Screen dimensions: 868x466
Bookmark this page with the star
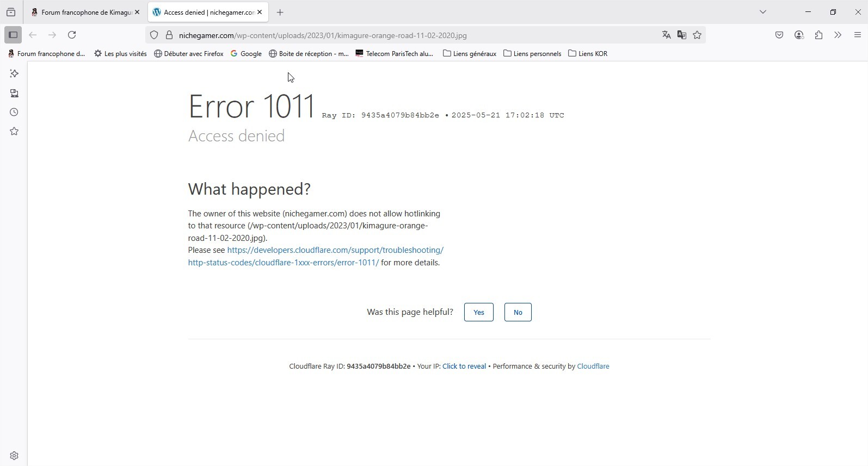point(697,35)
